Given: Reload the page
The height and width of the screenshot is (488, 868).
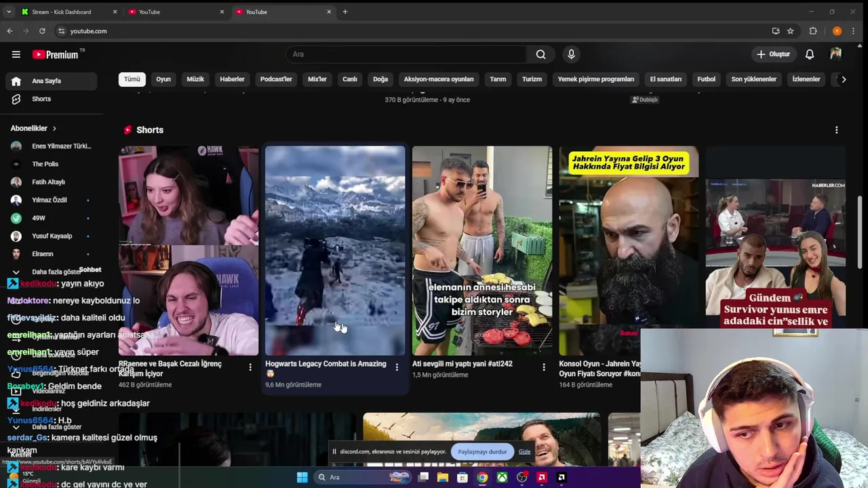Looking at the screenshot, I should [x=42, y=31].
